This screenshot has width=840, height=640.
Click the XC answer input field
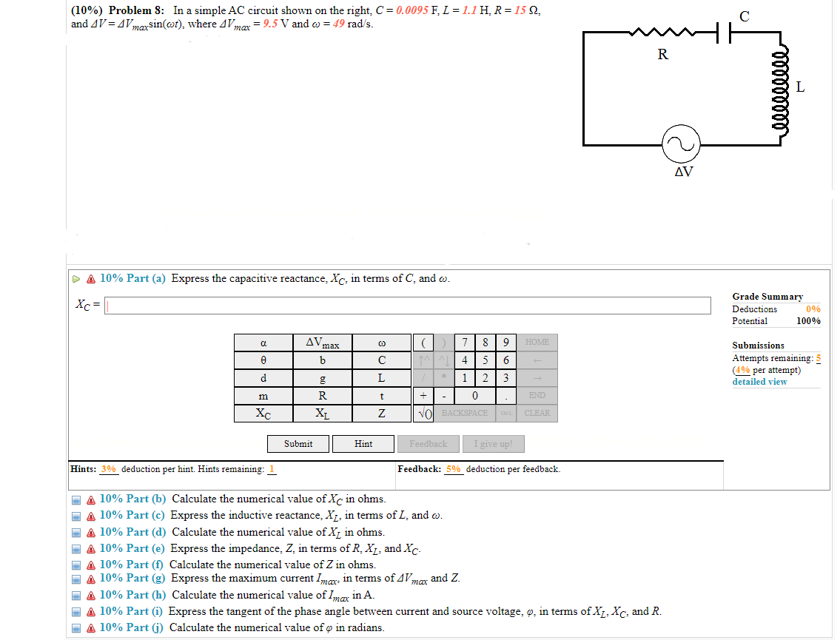407,306
